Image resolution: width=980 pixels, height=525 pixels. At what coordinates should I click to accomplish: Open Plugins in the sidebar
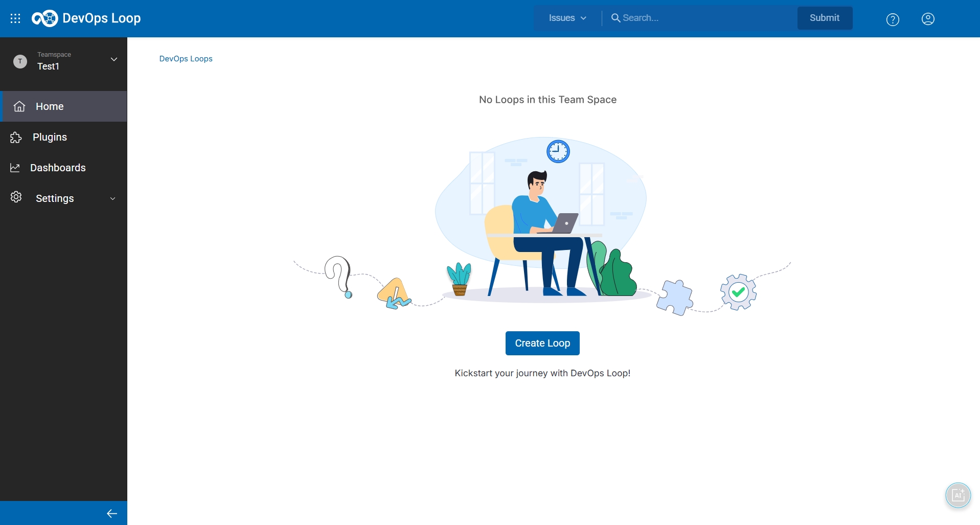click(64, 137)
